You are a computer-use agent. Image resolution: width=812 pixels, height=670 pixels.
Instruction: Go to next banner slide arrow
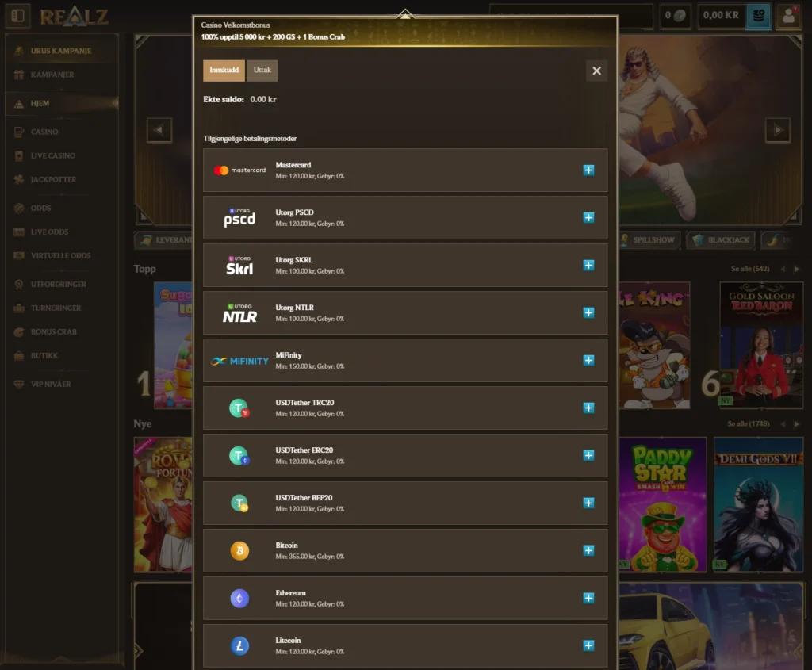tap(777, 130)
